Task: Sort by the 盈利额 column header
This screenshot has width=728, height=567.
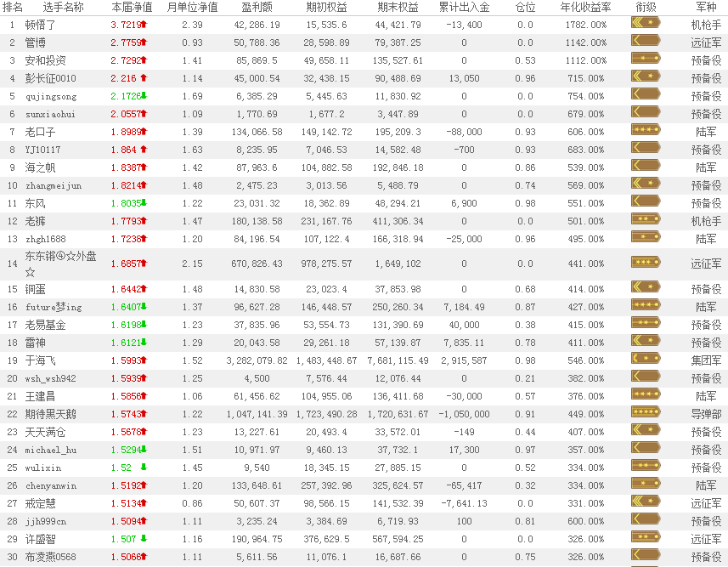Action: [x=257, y=7]
